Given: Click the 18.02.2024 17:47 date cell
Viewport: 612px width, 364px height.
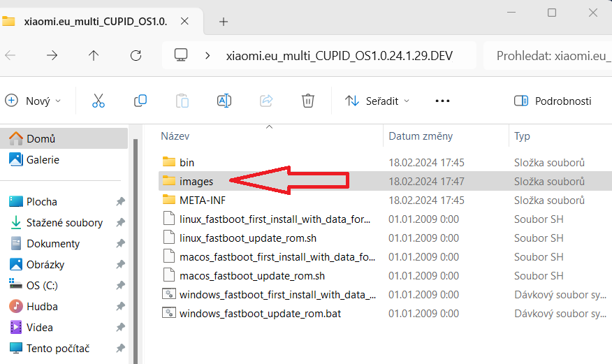Looking at the screenshot, I should click(x=426, y=182).
